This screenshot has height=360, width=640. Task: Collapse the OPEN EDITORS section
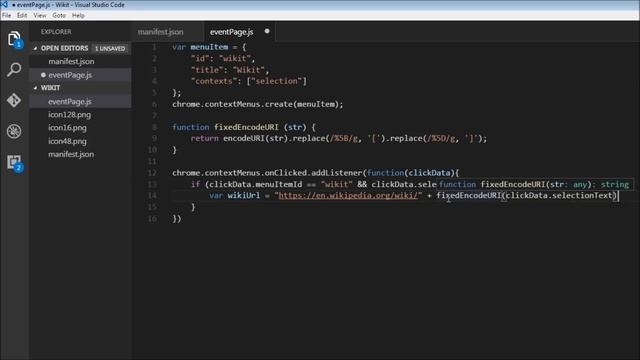pyautogui.click(x=36, y=48)
